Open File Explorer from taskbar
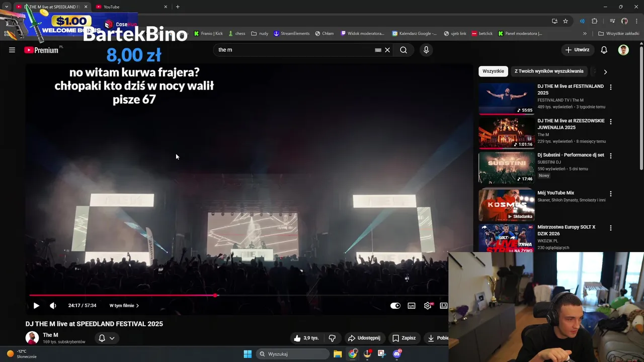 click(x=338, y=354)
